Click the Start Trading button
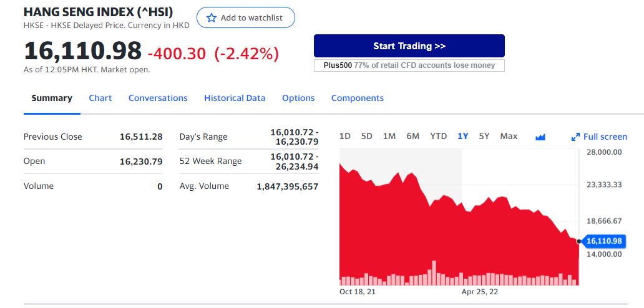This screenshot has height=308, width=644. click(409, 46)
